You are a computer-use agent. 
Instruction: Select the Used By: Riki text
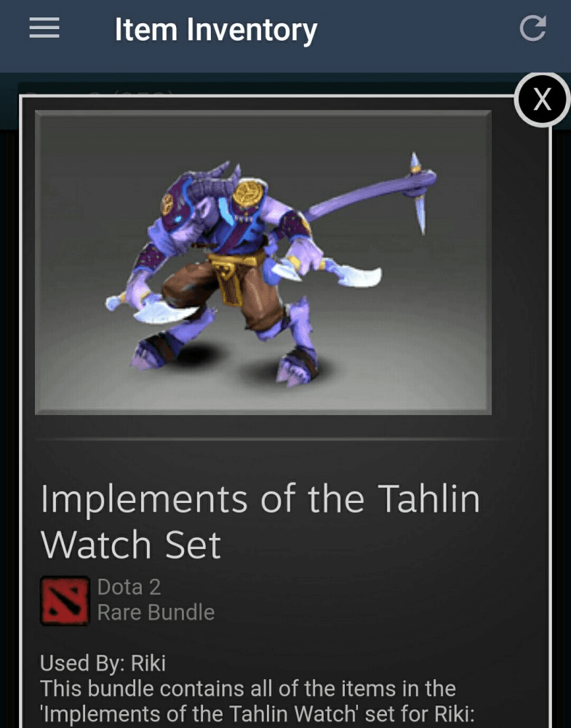(x=103, y=663)
